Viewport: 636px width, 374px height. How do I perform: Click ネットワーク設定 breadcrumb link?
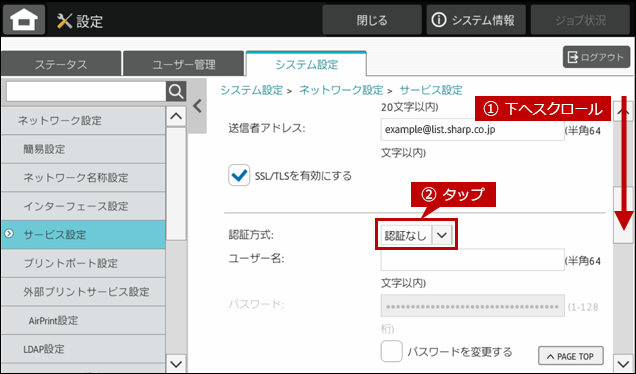tap(341, 90)
